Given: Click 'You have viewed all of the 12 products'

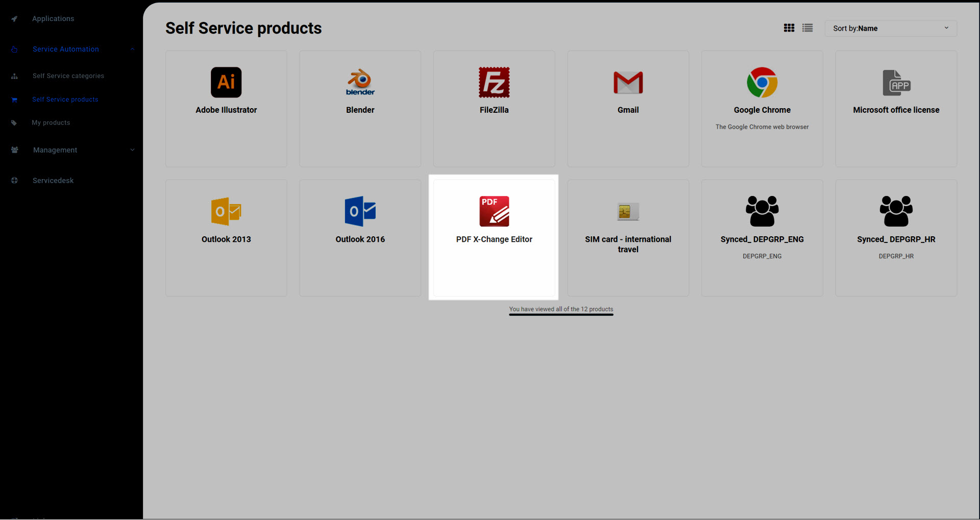Looking at the screenshot, I should (561, 309).
